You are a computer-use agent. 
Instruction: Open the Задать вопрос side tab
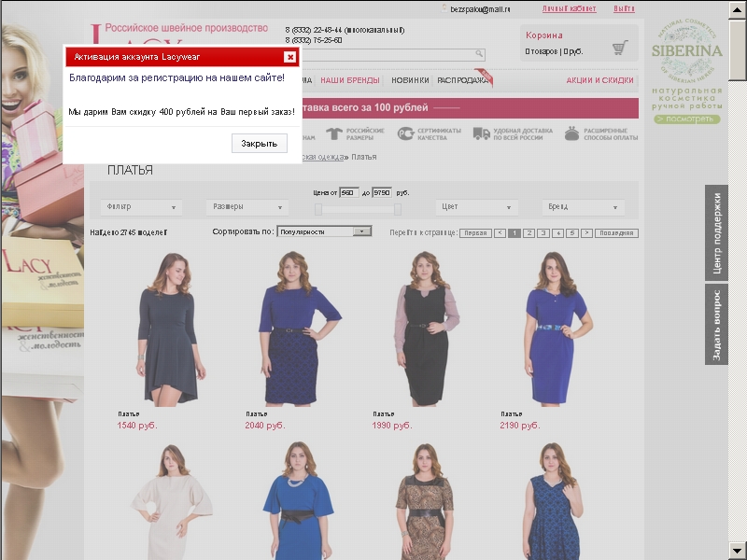[x=716, y=325]
